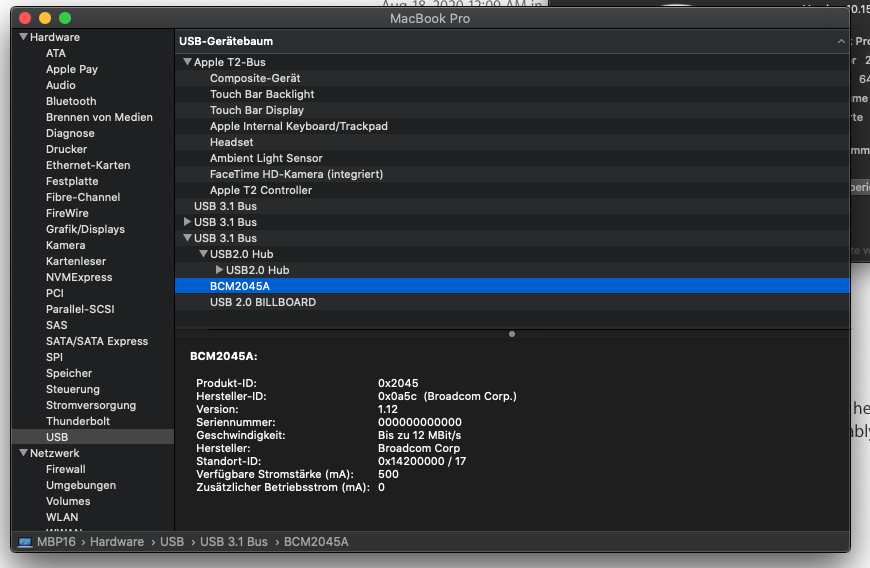
Task: Select the BCM2045A device row
Action: point(512,286)
